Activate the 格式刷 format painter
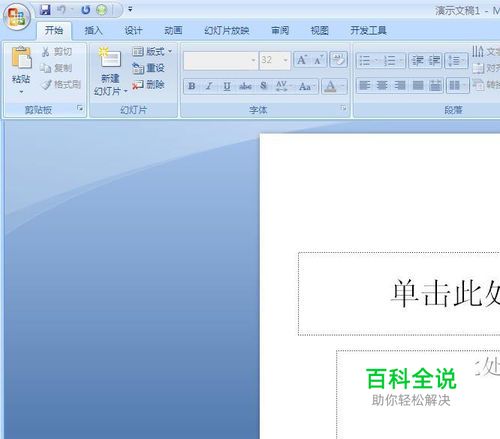The width and height of the screenshot is (500, 439). [x=61, y=84]
